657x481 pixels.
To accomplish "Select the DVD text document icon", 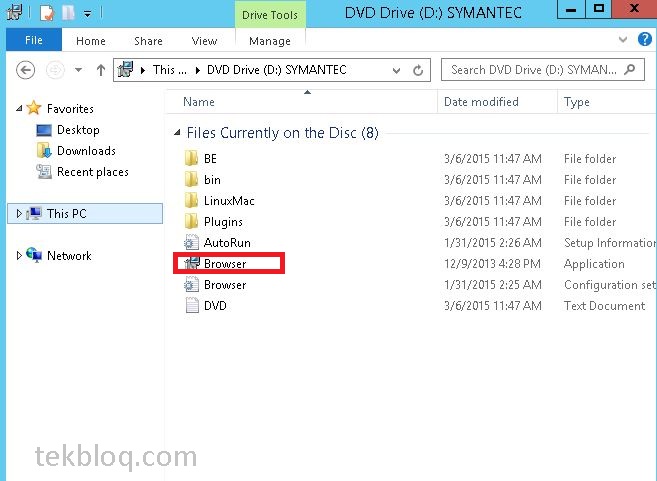I will tap(192, 305).
